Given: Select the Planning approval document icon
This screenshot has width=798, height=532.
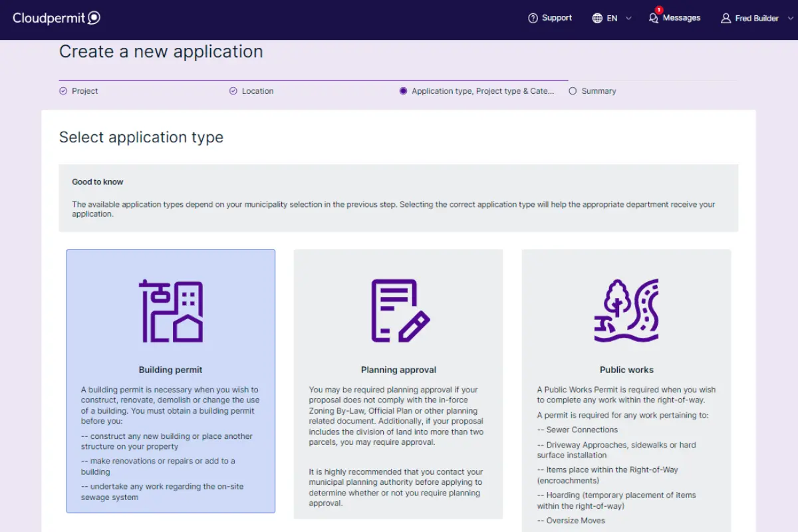Looking at the screenshot, I should (400, 311).
